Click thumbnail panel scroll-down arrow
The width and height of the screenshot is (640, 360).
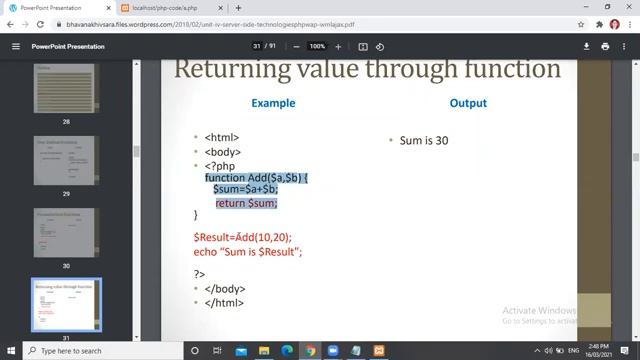136,338
